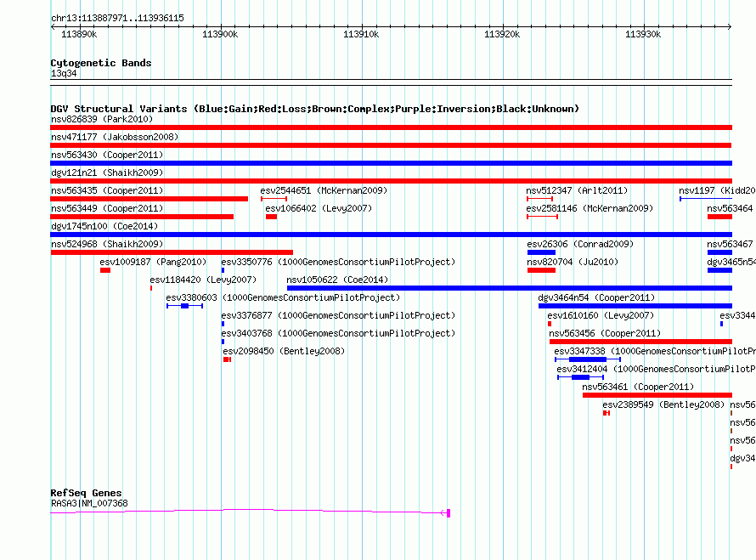
Task: Click the nsv1050622 blue gain bar
Action: click(x=510, y=288)
